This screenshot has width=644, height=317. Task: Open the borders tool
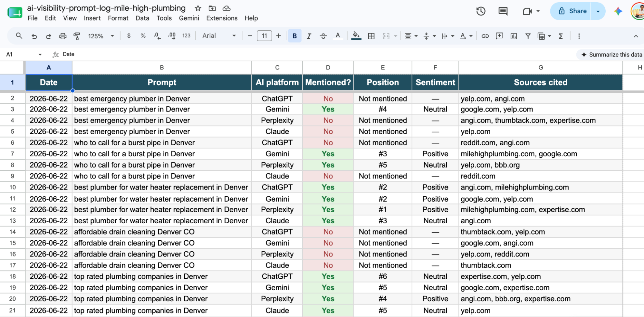pos(371,36)
